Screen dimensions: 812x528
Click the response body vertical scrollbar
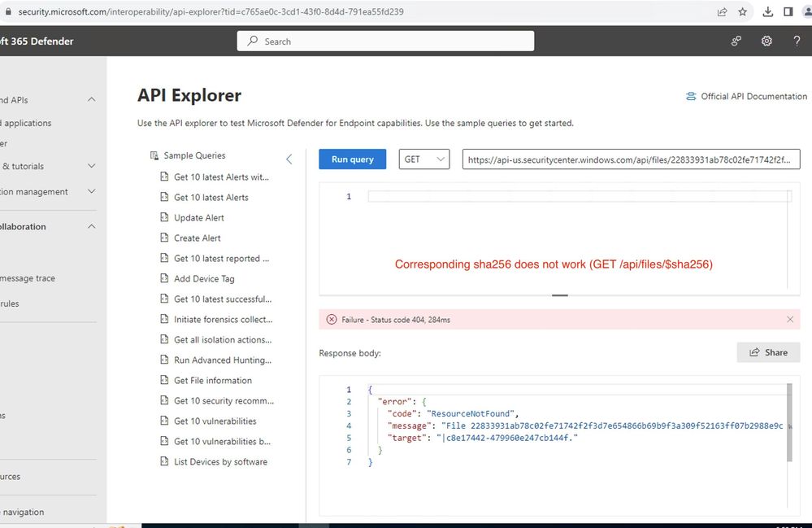[789, 422]
